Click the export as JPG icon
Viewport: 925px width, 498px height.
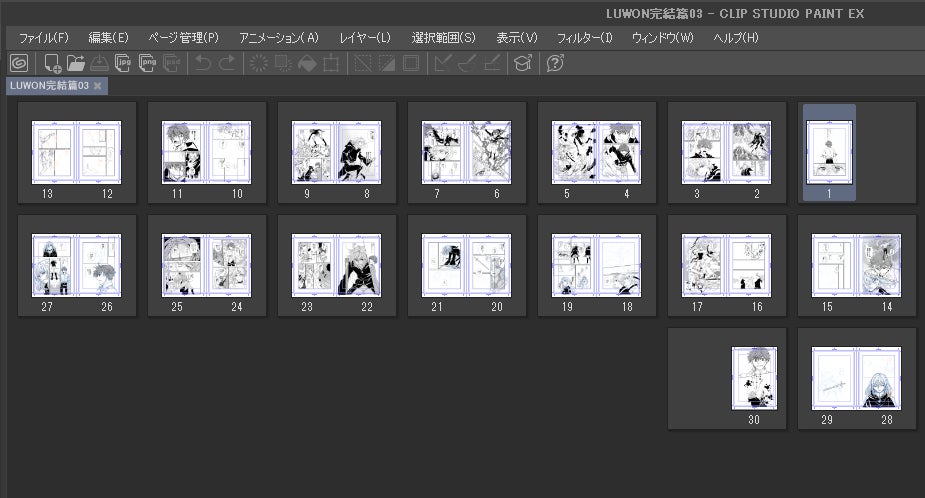[124, 63]
